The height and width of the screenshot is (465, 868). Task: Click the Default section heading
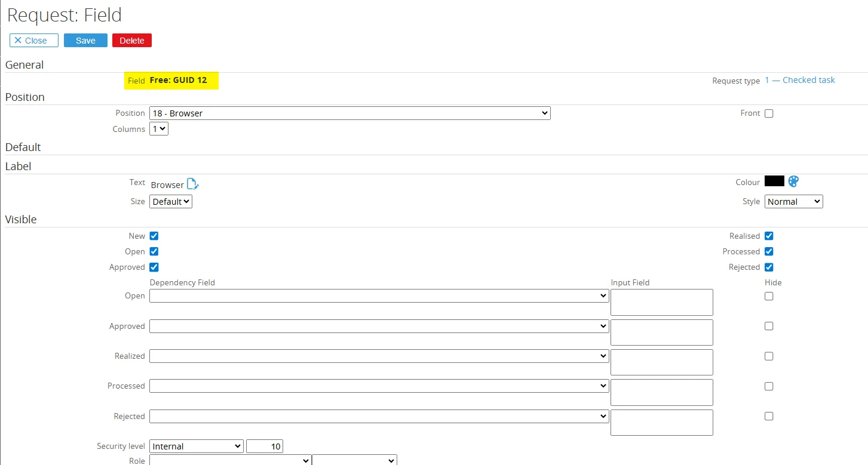tap(23, 147)
